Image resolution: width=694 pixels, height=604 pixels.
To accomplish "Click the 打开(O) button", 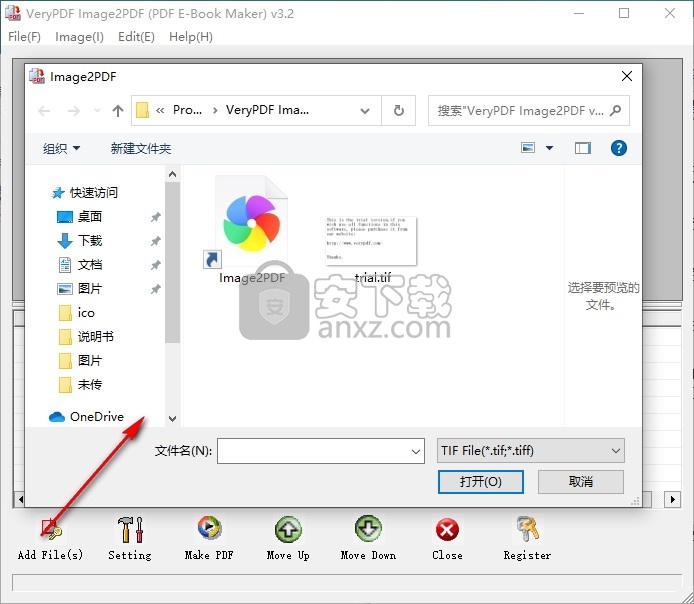I will [x=481, y=481].
